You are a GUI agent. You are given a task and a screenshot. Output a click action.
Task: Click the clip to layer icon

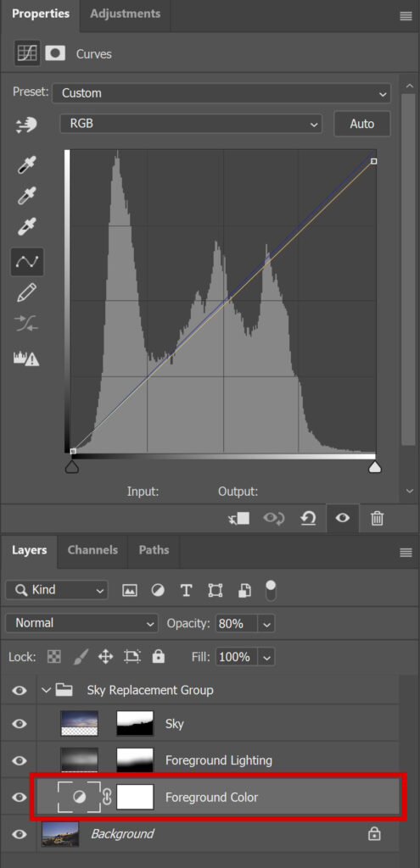coord(238,519)
